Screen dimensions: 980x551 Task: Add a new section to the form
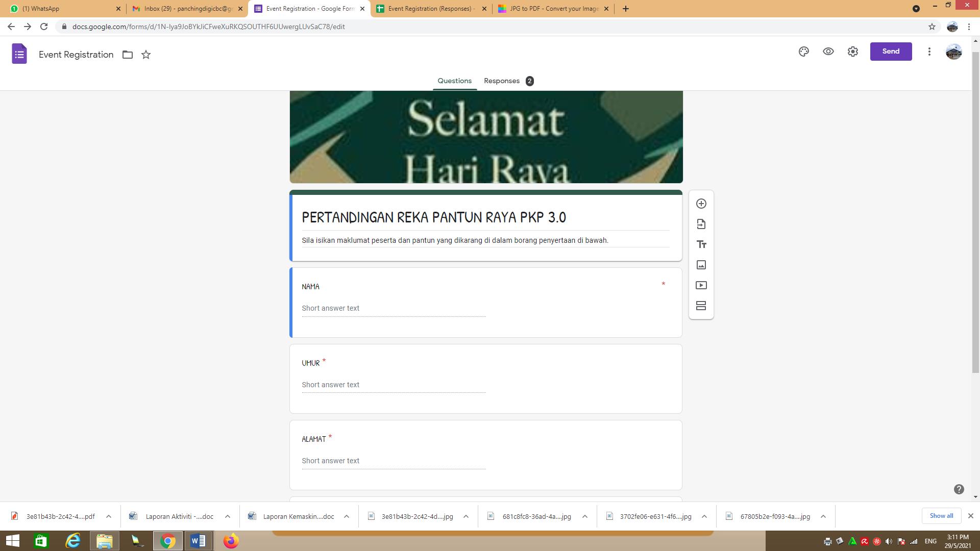coord(701,306)
